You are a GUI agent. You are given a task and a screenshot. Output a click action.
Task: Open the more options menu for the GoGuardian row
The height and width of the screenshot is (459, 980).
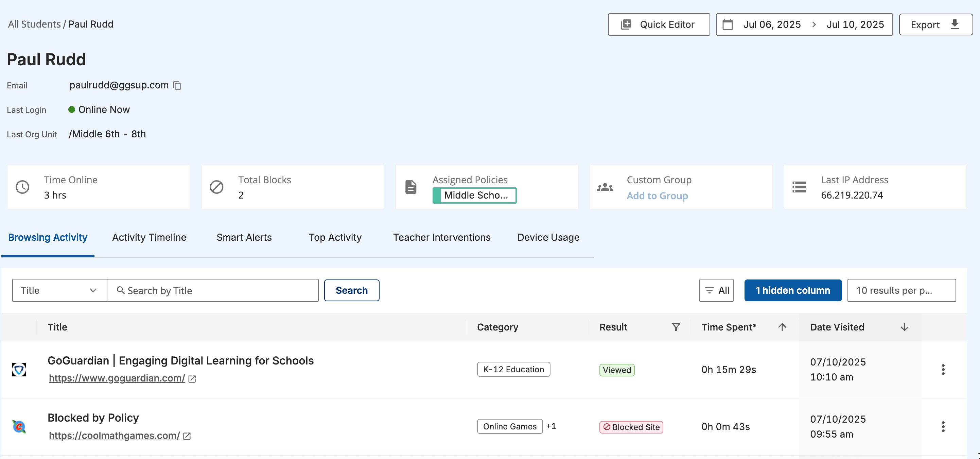[943, 369]
